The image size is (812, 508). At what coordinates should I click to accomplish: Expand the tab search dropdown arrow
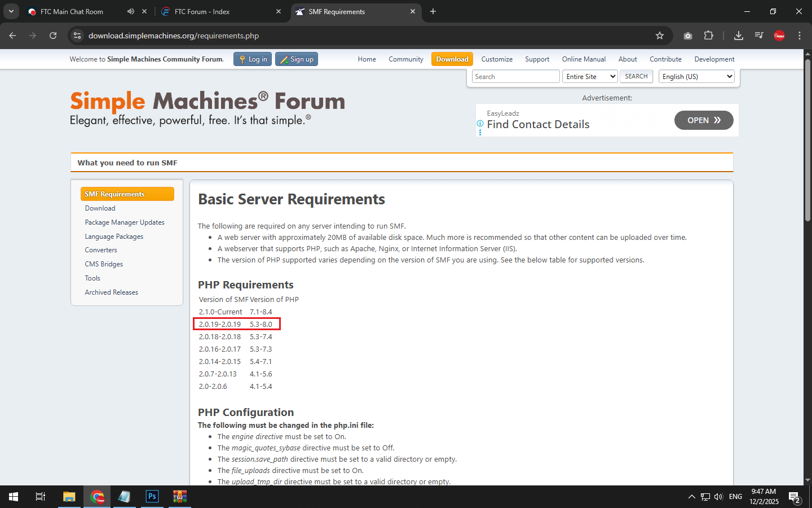click(11, 11)
